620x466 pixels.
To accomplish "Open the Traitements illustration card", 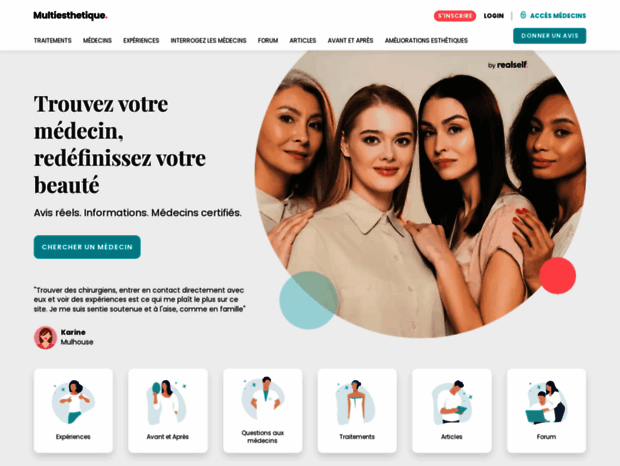I will coord(357,410).
